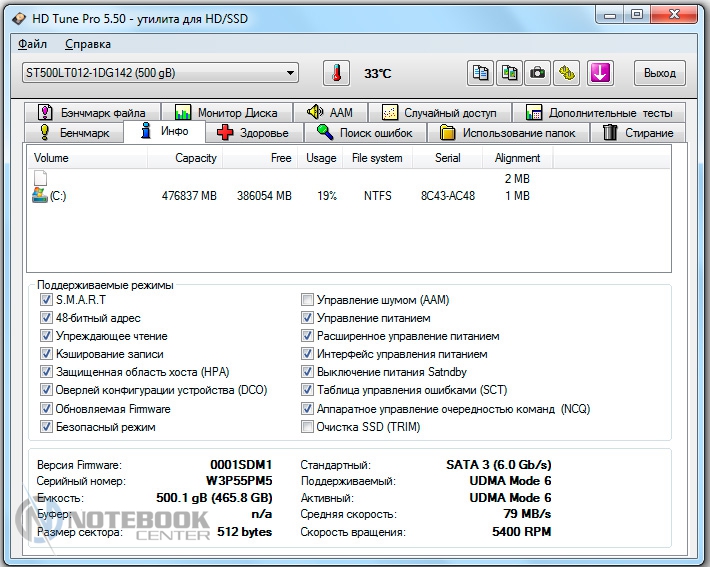This screenshot has width=710, height=567.
Task: Select the C: drive volume icon
Action: tap(40, 196)
